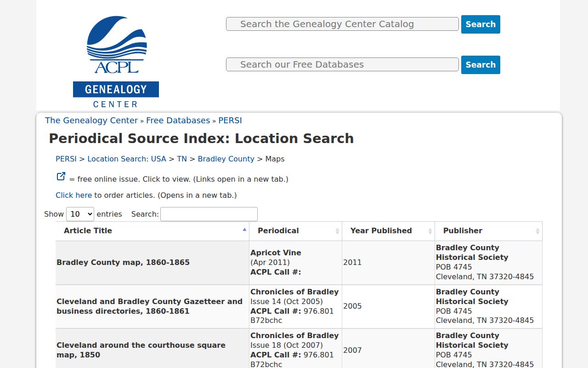
Task: Select Cleveland around the courthouse square map title
Action: (141, 350)
